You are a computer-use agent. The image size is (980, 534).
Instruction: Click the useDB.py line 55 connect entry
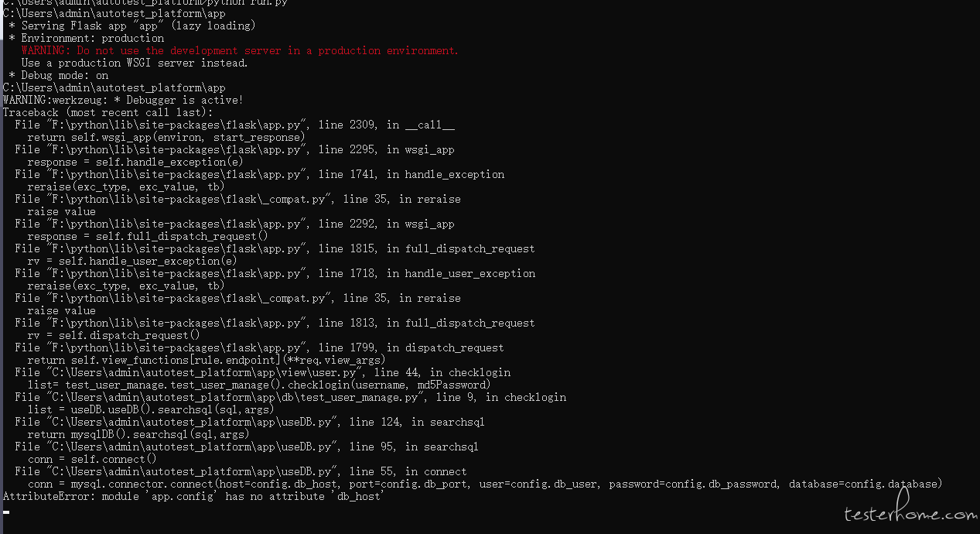[241, 471]
